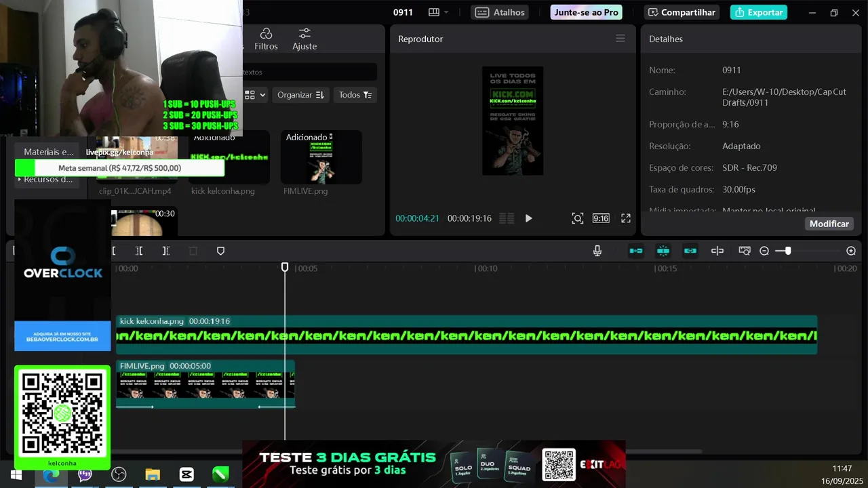This screenshot has width=868, height=488.
Task: Open File Explorer from the taskbar
Action: pyautogui.click(x=153, y=474)
